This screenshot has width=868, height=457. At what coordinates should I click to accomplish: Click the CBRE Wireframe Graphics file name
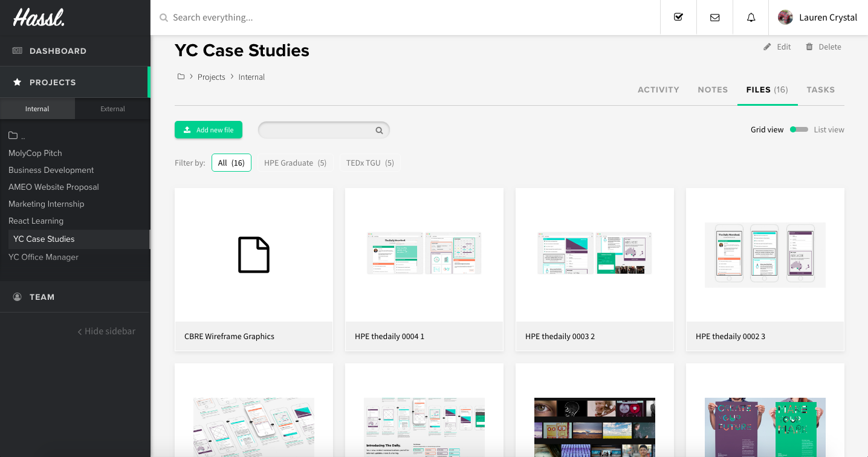pos(229,336)
